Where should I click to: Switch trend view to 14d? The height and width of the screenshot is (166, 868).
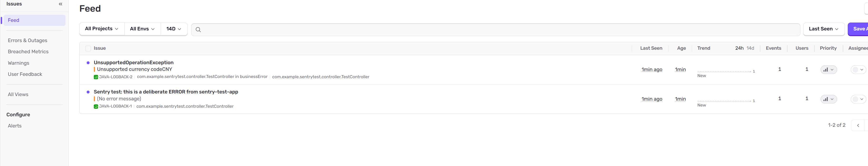click(x=750, y=48)
